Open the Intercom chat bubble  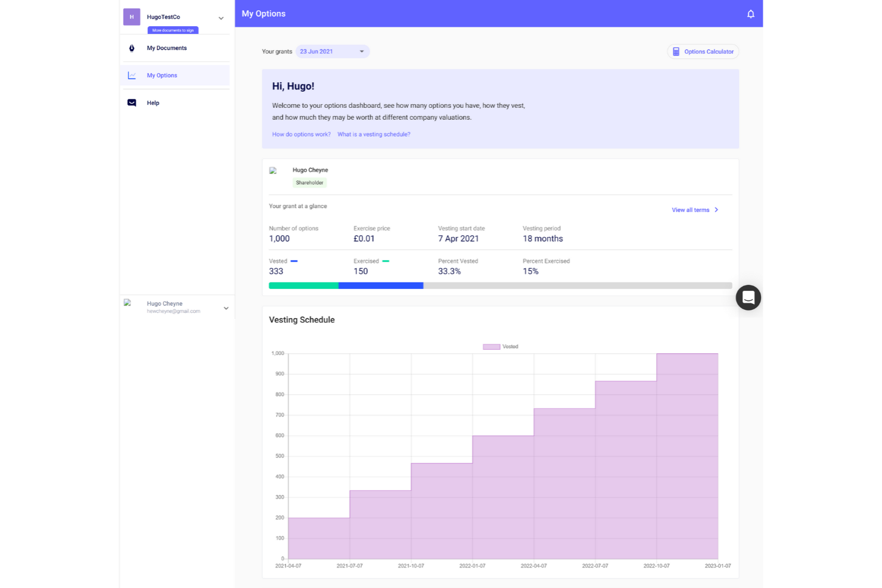click(x=749, y=297)
